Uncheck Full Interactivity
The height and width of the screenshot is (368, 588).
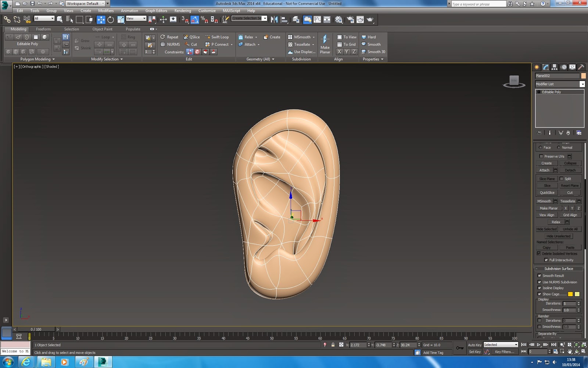click(x=546, y=260)
